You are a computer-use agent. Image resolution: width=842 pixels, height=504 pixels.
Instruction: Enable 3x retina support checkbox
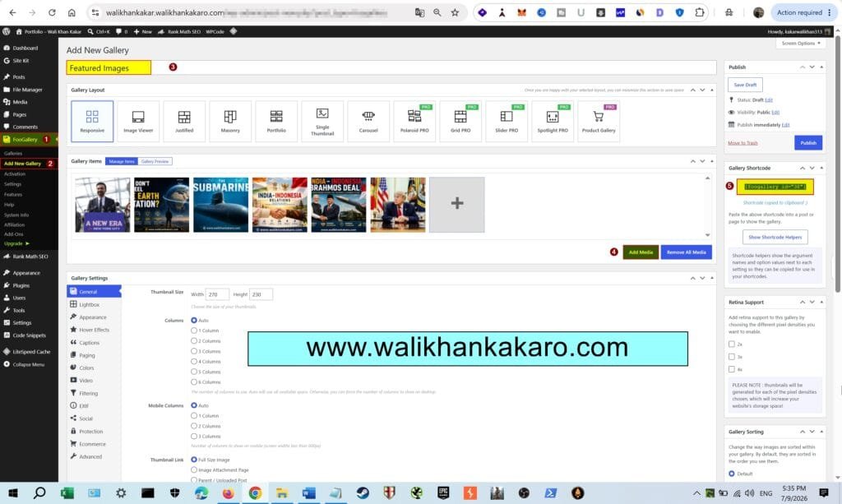click(731, 356)
